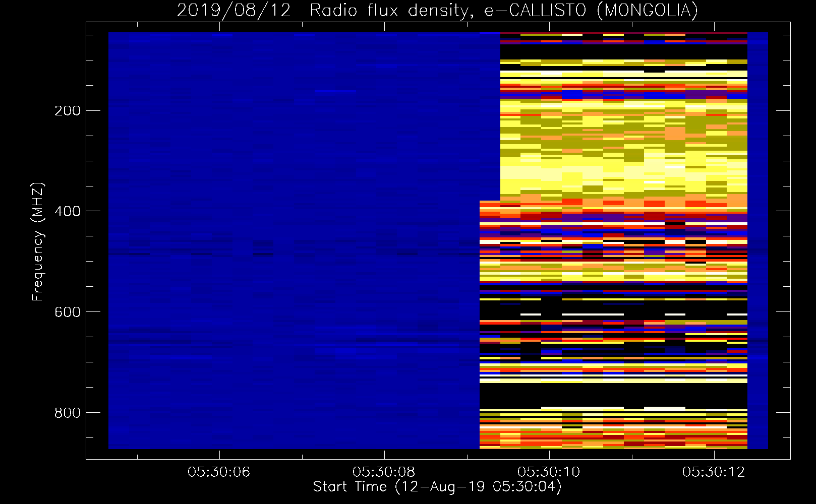Click the 05:30:10 time tick label
Screen dimensions: 816x504
549,472
